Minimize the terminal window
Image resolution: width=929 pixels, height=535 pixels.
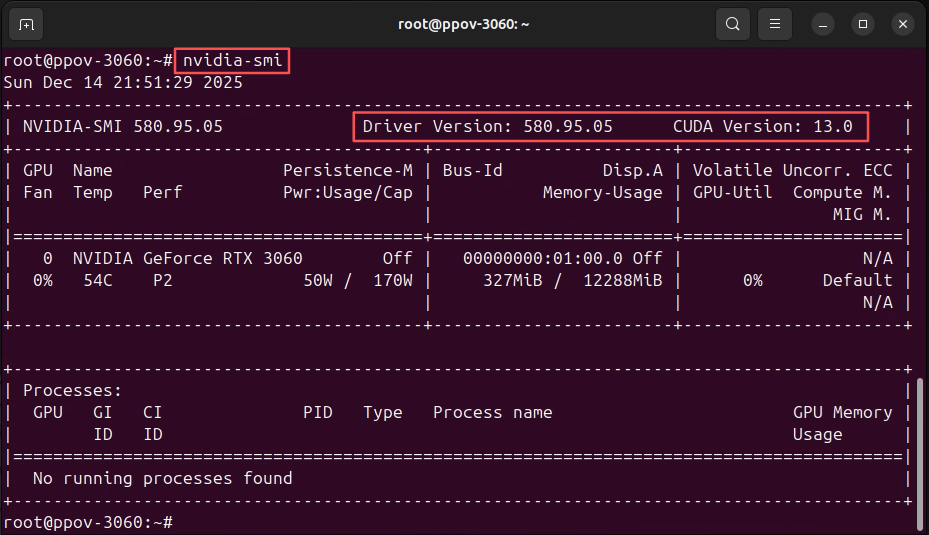click(x=823, y=24)
